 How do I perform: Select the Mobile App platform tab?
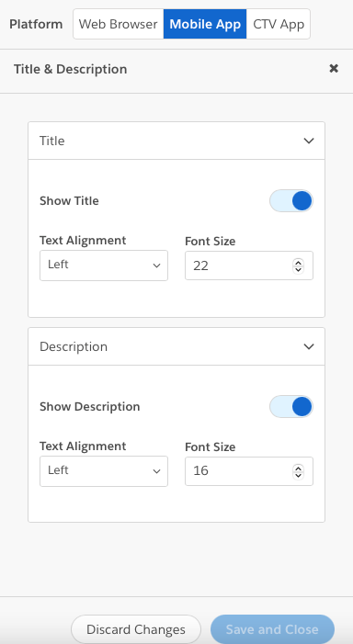(x=205, y=24)
